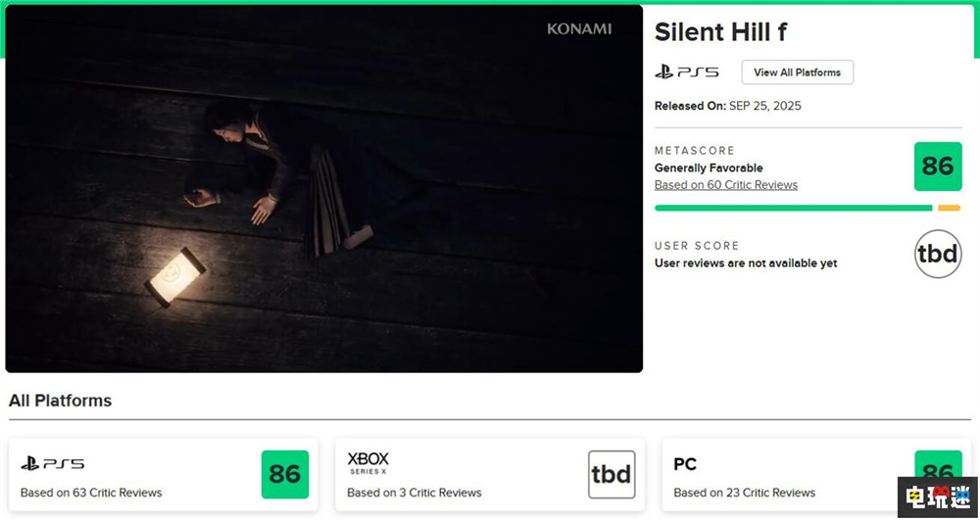The width and height of the screenshot is (980, 520).
Task: Click the KONAMI logo on the game image
Action: click(579, 29)
